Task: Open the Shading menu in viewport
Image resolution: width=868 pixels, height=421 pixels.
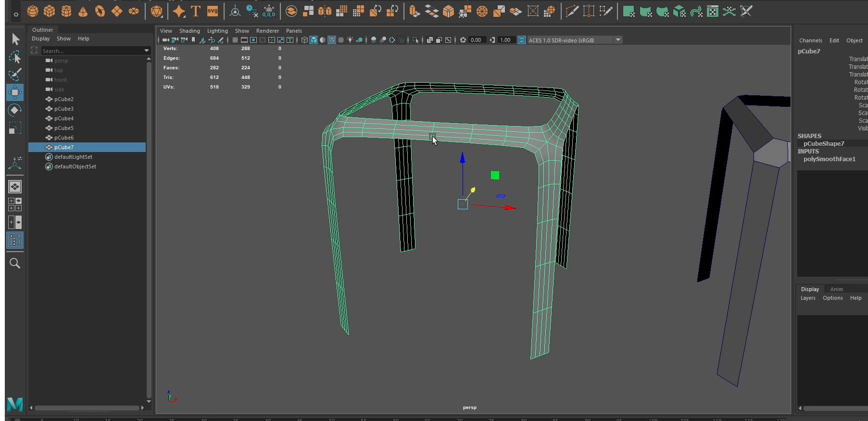Action: 189,31
